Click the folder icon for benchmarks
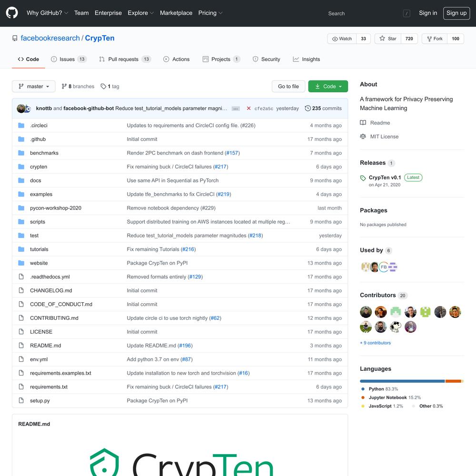Screen dimensions: 476x476 click(x=21, y=153)
